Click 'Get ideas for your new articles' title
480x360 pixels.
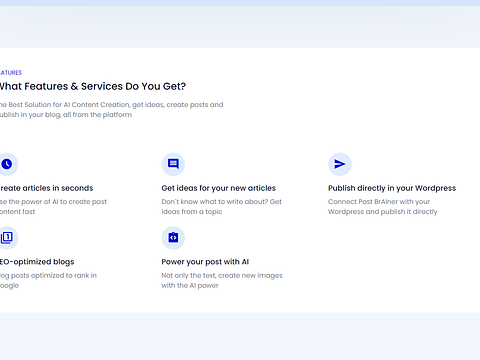219,188
